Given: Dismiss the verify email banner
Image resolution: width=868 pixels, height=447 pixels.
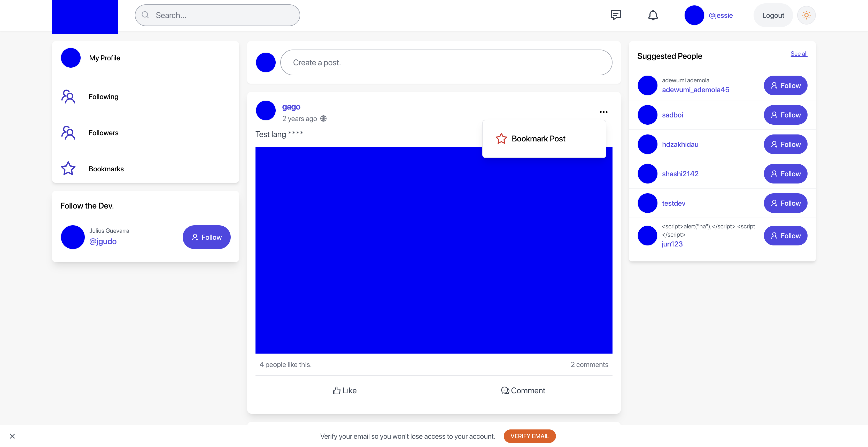Looking at the screenshot, I should click(x=12, y=436).
